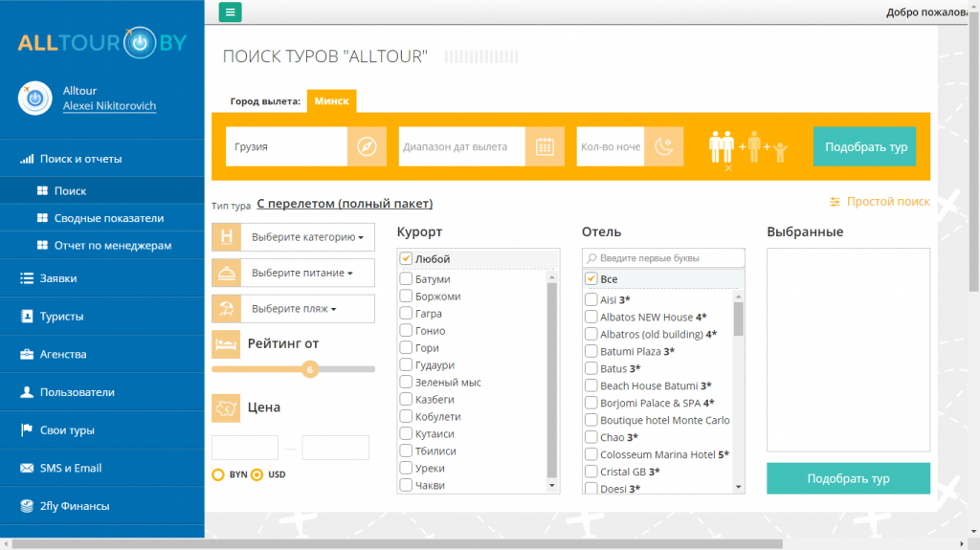The width and height of the screenshot is (980, 550).
Task: Click the nights moon icon
Action: [x=664, y=146]
